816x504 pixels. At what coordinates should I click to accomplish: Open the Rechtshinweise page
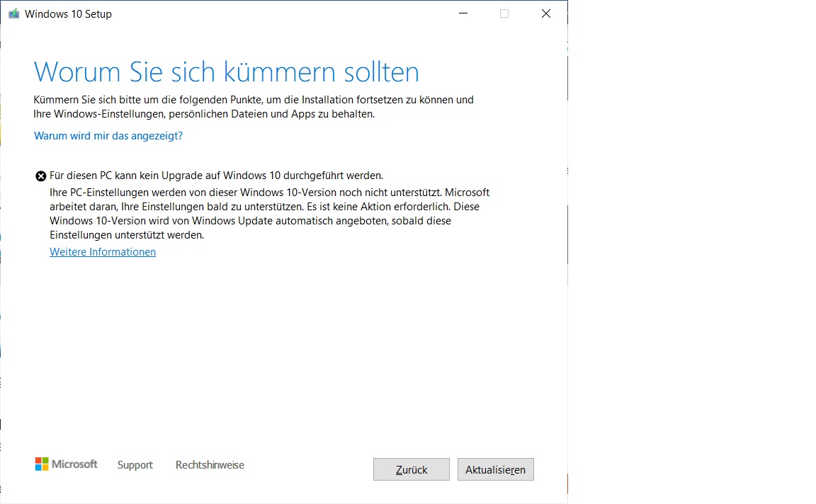[210, 465]
